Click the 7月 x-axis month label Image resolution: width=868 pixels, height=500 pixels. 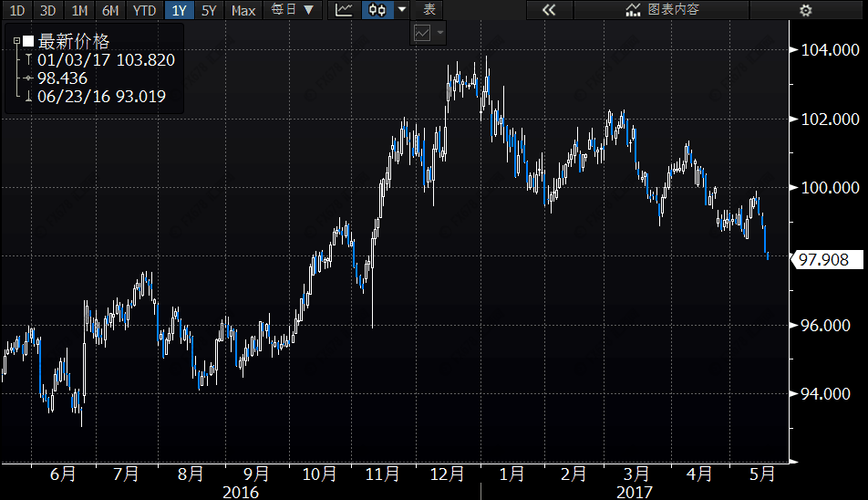(x=126, y=474)
